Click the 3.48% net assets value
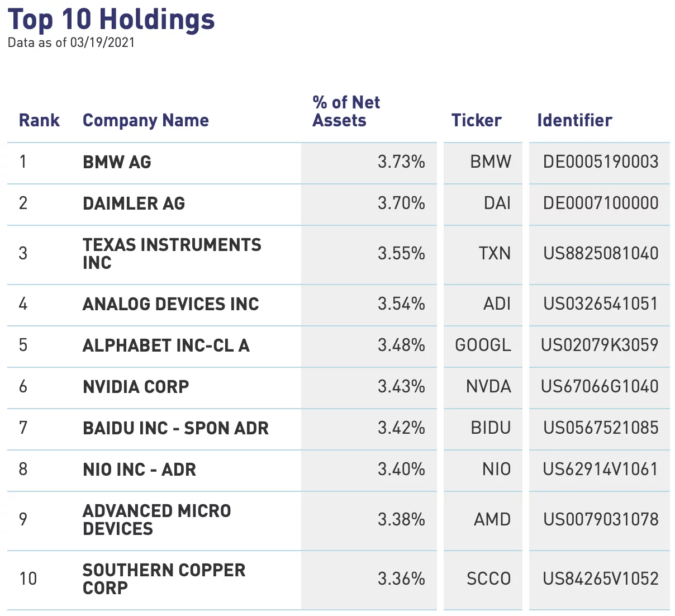Screen dimensions: 675x616 coord(401,345)
